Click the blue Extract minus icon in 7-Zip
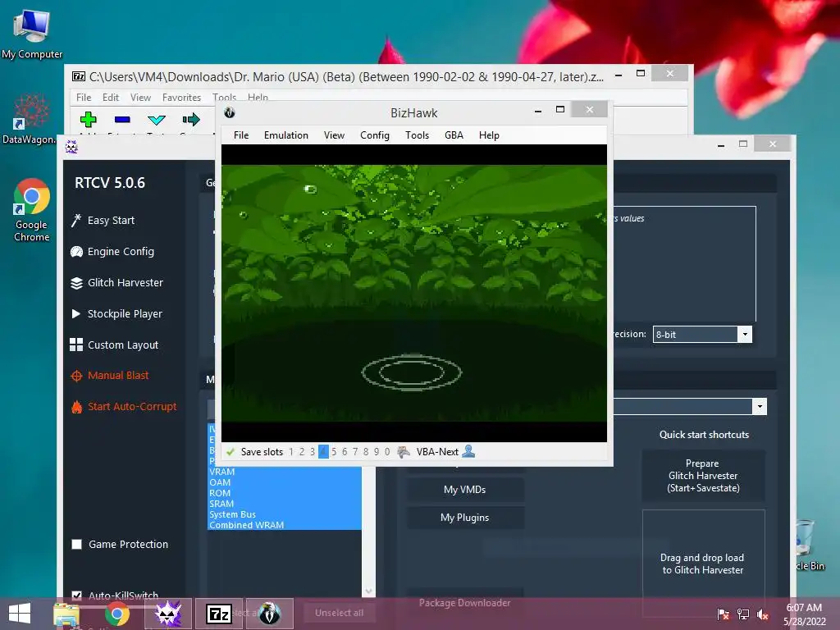 click(x=122, y=119)
